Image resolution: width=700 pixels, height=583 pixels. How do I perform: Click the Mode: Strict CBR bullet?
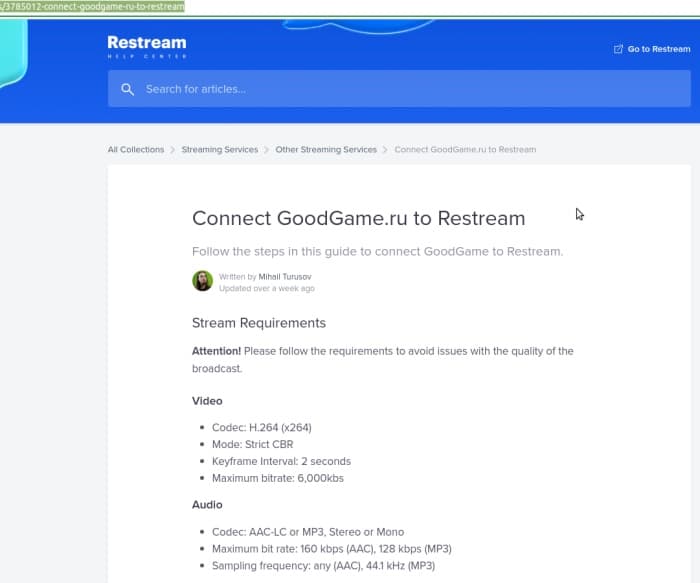[253, 445]
